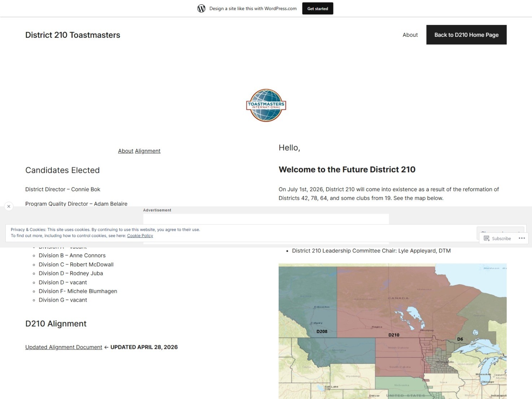Open the Cookie Policy link
532x399 pixels.
[140, 236]
